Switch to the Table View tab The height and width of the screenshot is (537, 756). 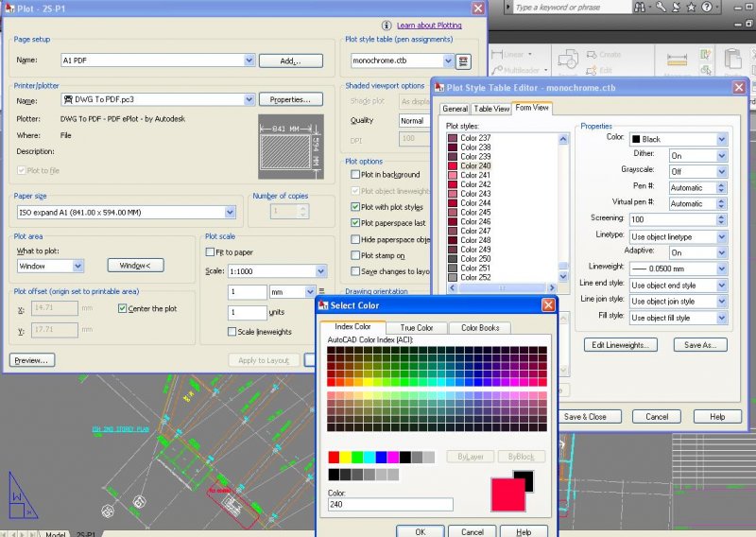point(490,109)
